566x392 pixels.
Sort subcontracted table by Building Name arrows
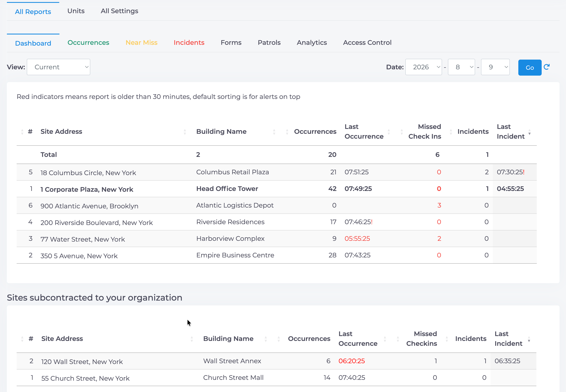pyautogui.click(x=266, y=339)
